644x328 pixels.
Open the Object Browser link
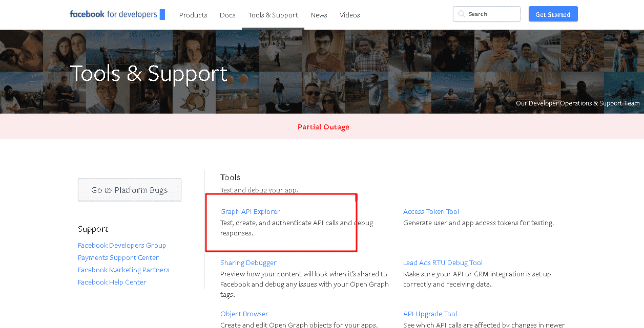tap(244, 314)
